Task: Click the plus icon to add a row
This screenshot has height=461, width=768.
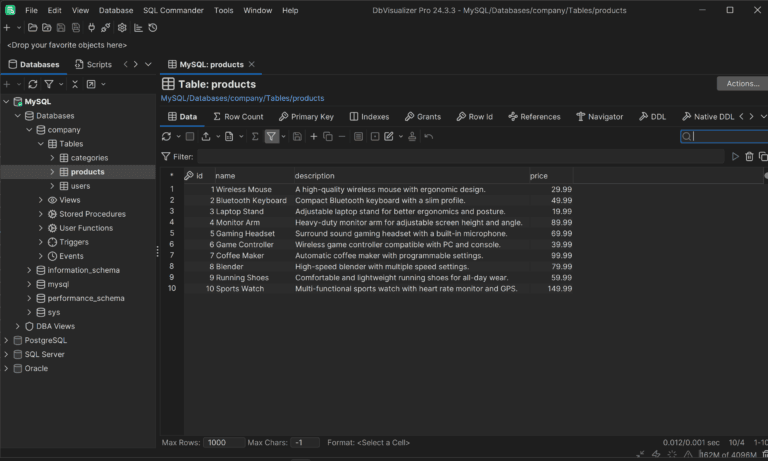Action: coord(313,137)
